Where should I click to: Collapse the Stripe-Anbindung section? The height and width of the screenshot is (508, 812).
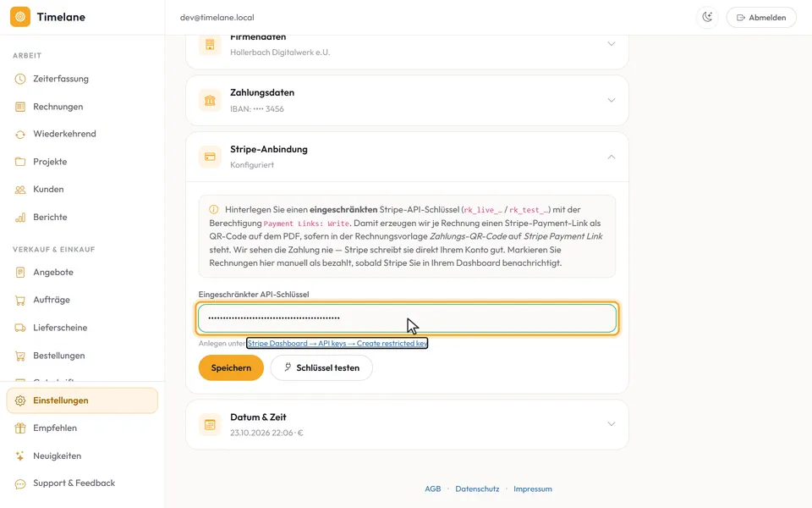point(611,157)
